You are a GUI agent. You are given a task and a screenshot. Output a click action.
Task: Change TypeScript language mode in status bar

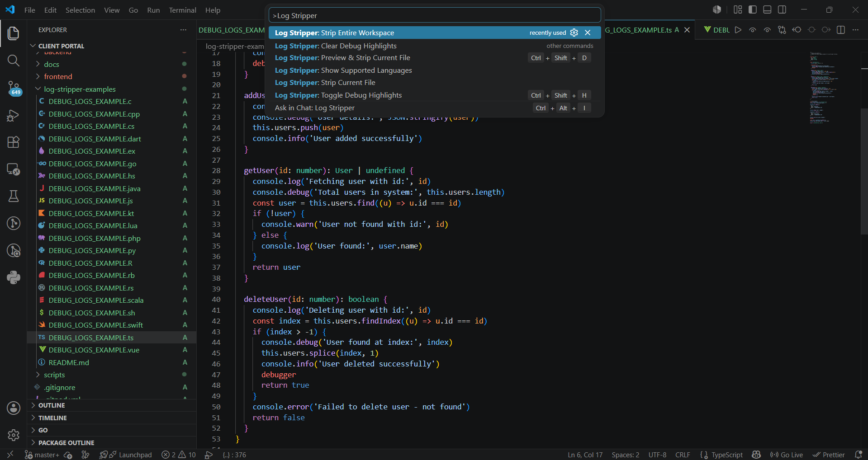pos(727,455)
